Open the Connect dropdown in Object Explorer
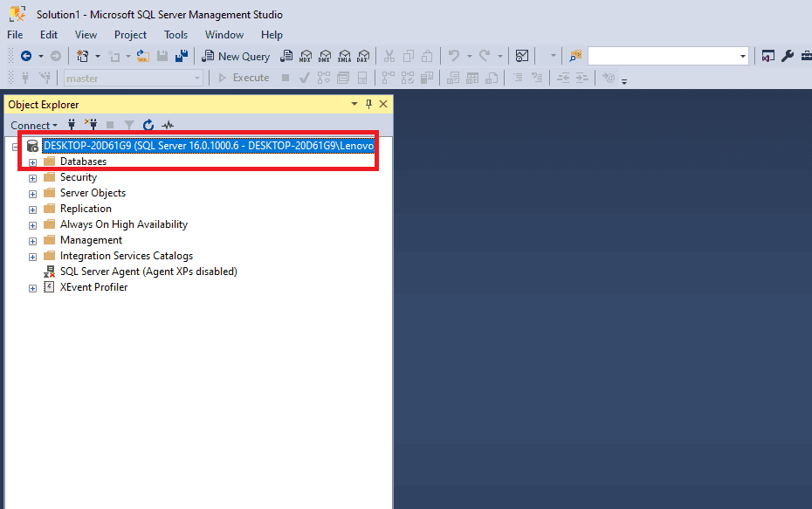This screenshot has height=509, width=812. 34,126
